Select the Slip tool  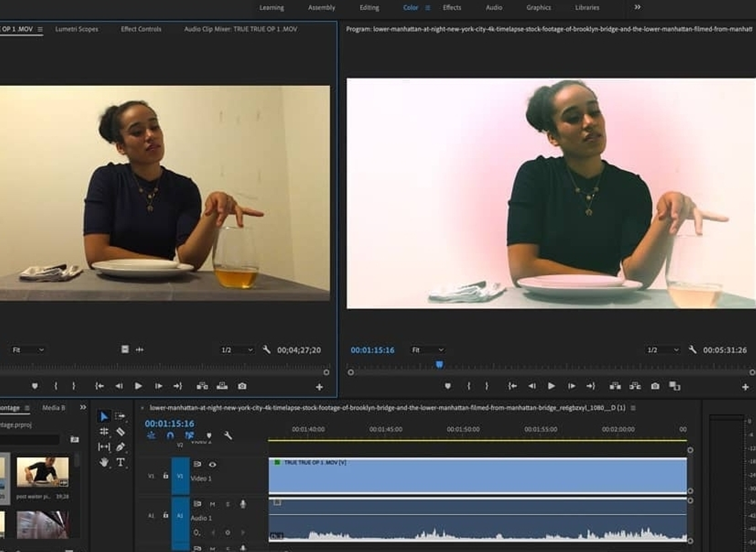point(104,447)
